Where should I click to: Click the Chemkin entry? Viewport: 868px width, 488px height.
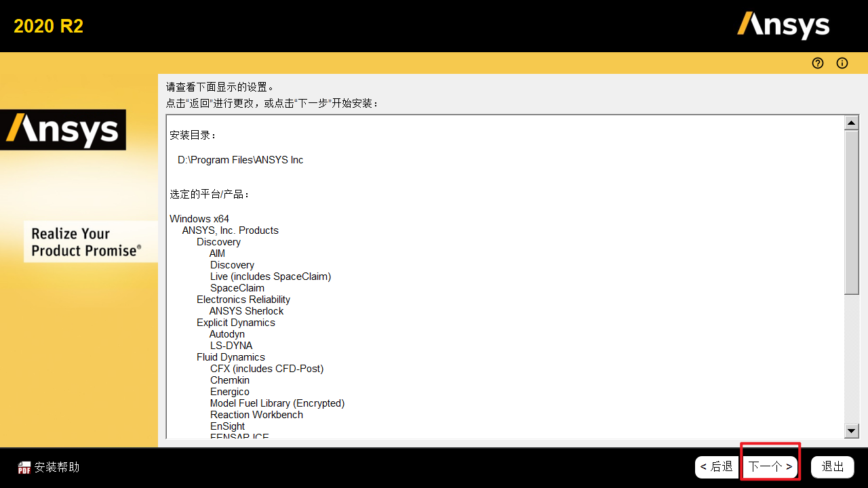coord(230,380)
